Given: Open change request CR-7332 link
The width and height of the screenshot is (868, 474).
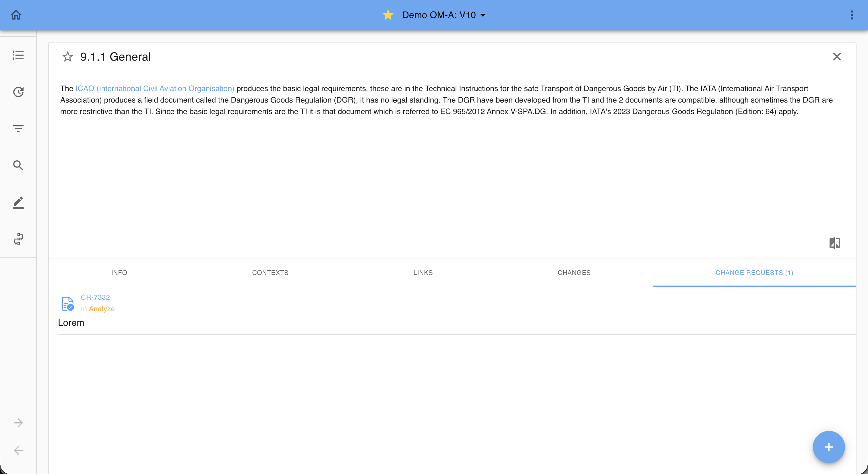Looking at the screenshot, I should 95,297.
